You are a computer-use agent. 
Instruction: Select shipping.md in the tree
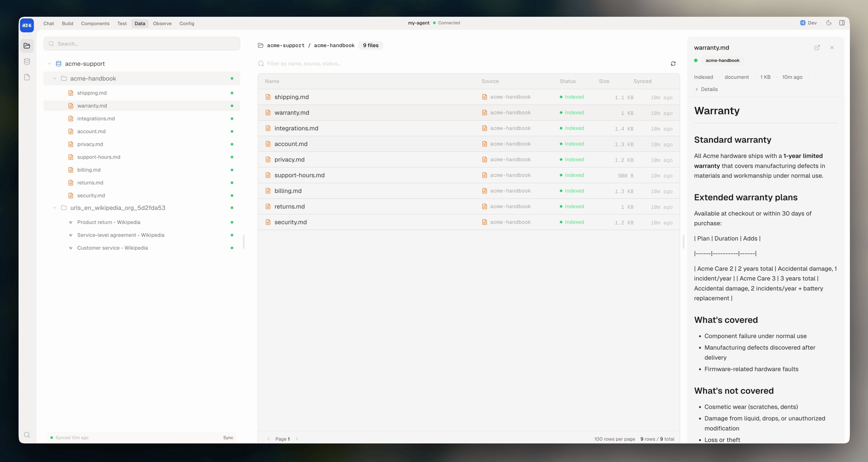coord(141,93)
